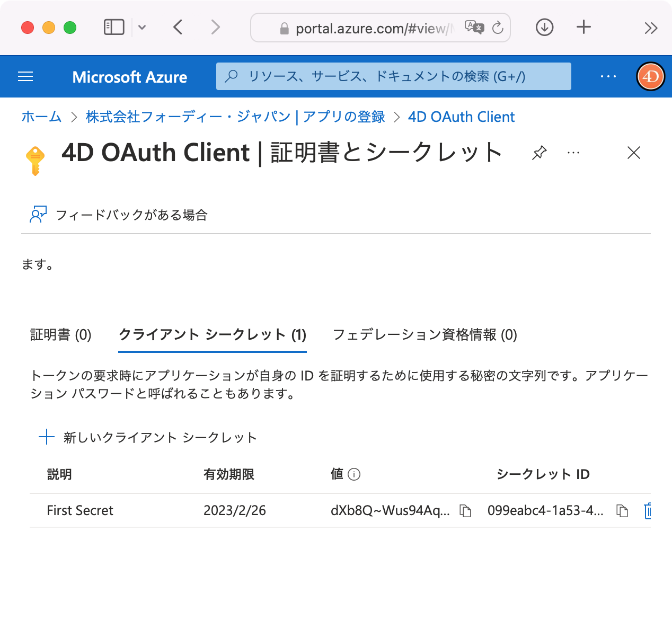Pin the 証明書とシークレット blade
The width and height of the screenshot is (672, 620).
click(x=538, y=153)
